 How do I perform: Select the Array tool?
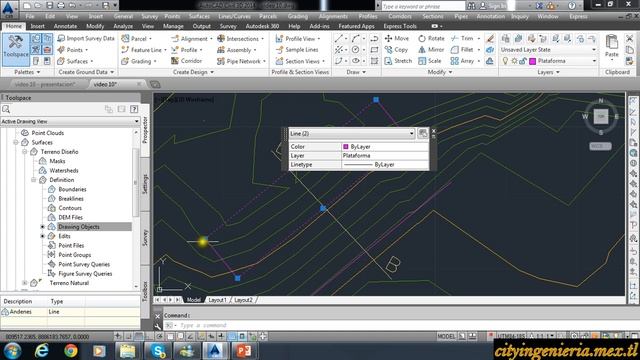(x=462, y=61)
